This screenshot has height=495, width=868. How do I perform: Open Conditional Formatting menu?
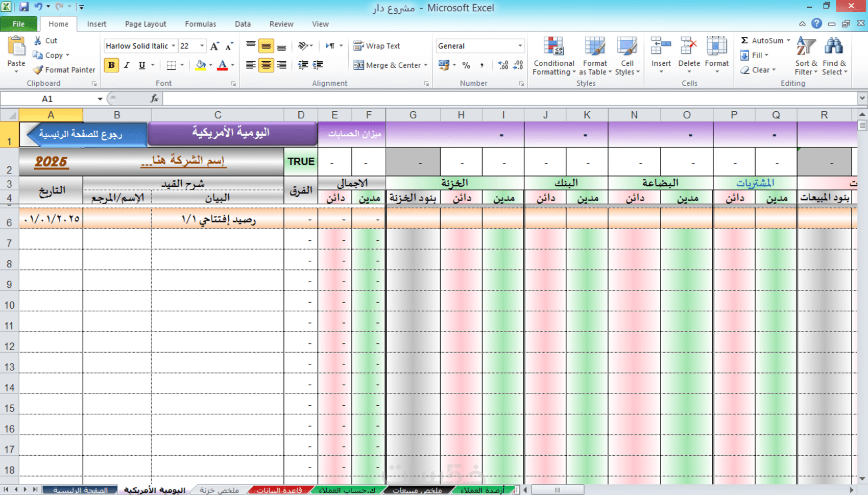[553, 56]
